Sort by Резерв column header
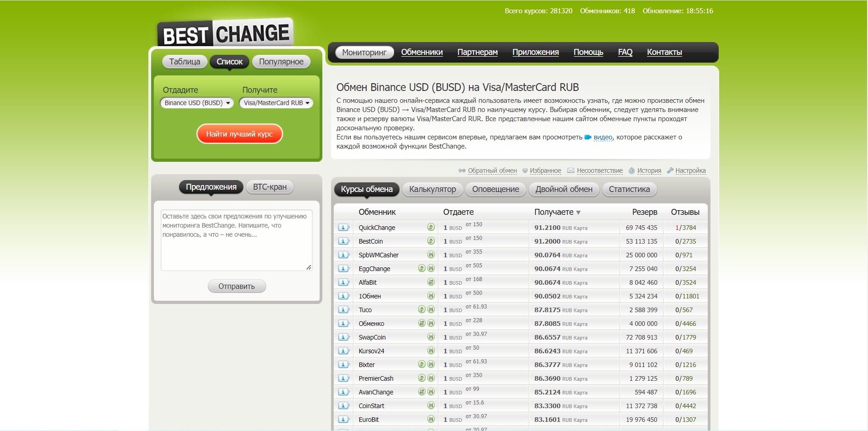This screenshot has width=868, height=431. coord(644,212)
